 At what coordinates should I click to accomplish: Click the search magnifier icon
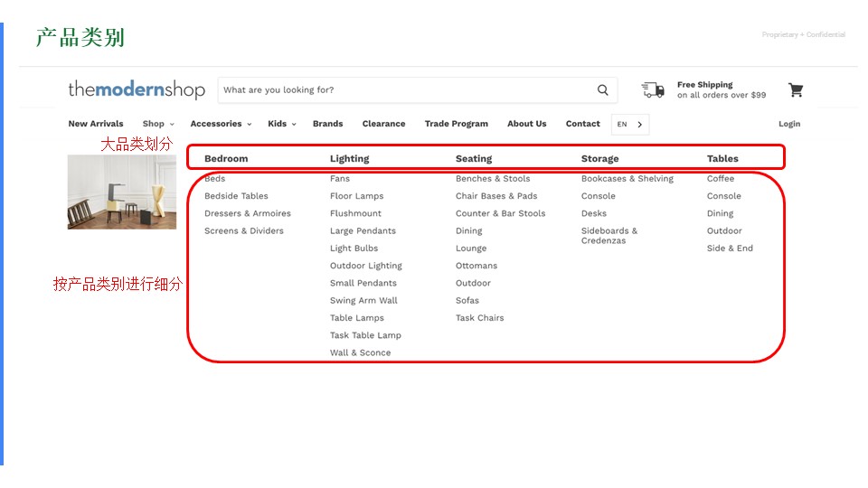(x=603, y=90)
